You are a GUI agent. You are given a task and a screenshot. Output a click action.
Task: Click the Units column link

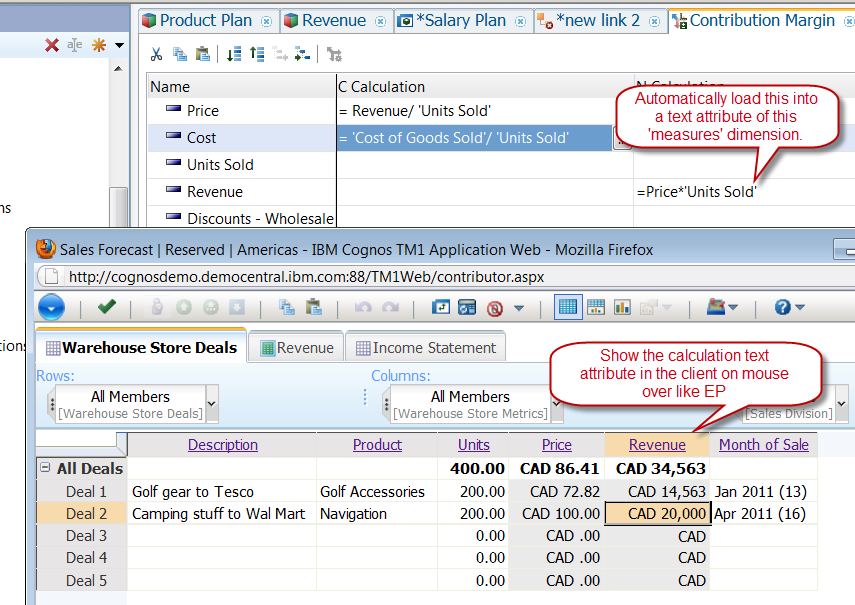point(474,445)
